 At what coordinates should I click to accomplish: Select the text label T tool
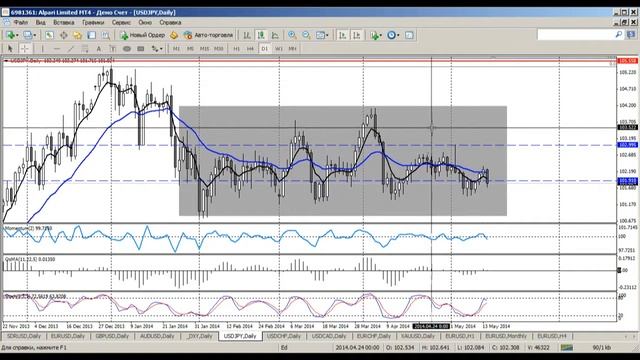click(x=113, y=49)
